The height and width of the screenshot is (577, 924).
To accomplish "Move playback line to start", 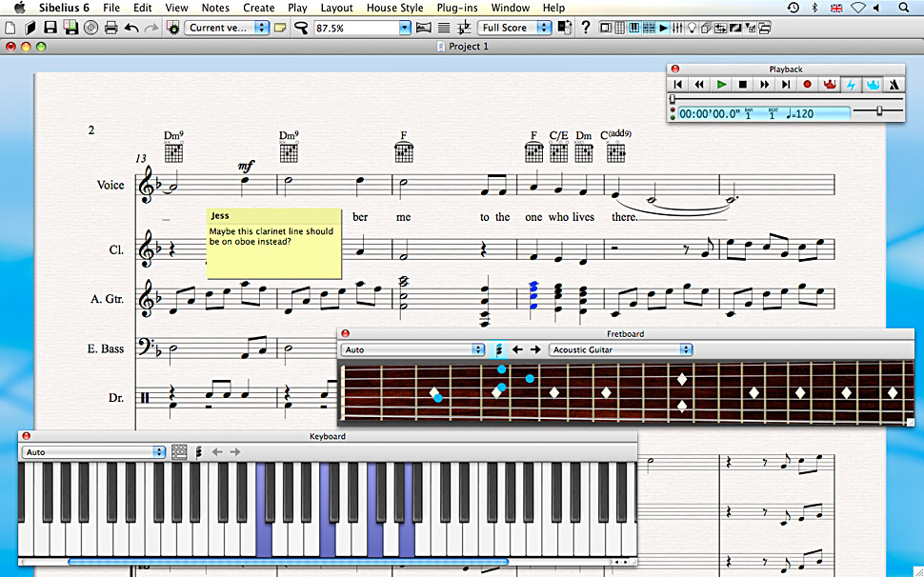I will point(677,85).
